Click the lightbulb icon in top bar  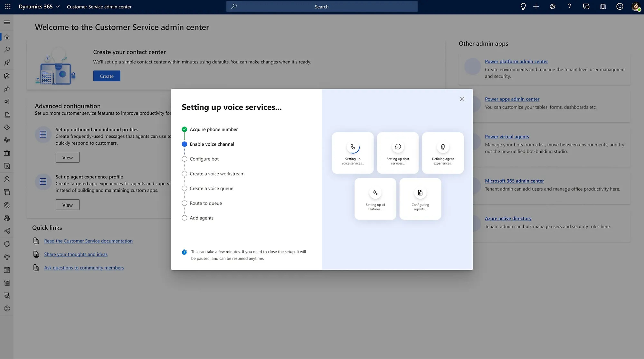[523, 6]
